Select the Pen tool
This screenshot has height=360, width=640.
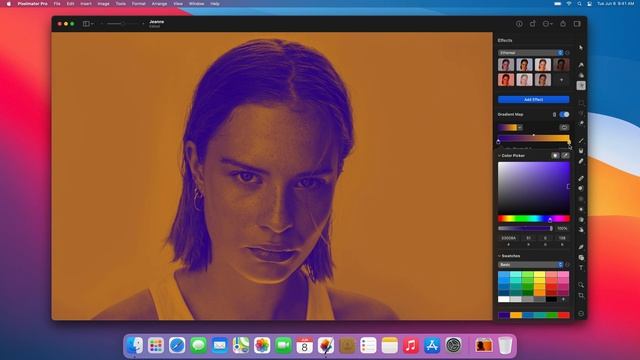click(x=581, y=247)
